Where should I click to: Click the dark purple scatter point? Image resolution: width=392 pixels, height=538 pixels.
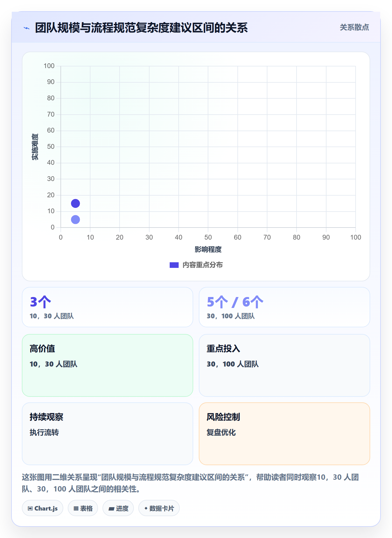point(75,203)
